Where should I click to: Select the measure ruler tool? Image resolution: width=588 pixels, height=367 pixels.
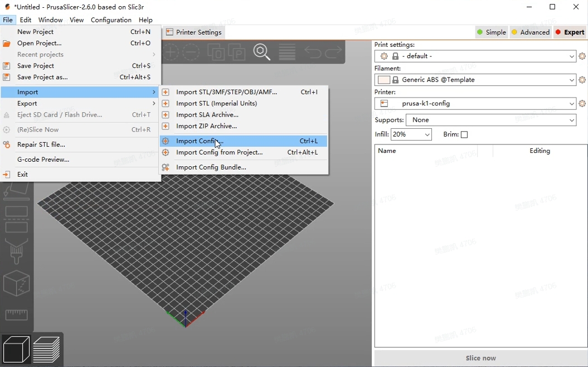16,315
